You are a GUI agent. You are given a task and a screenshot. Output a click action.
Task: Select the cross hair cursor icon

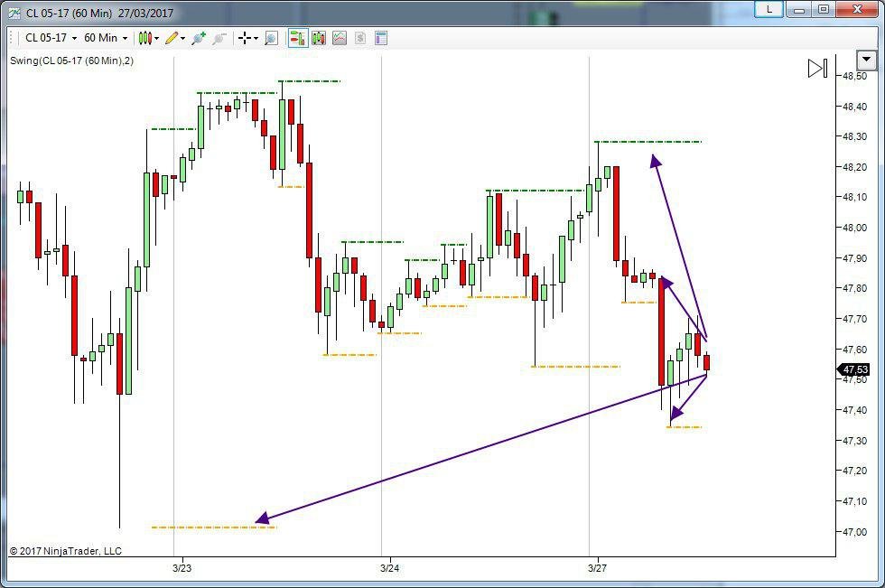click(245, 38)
